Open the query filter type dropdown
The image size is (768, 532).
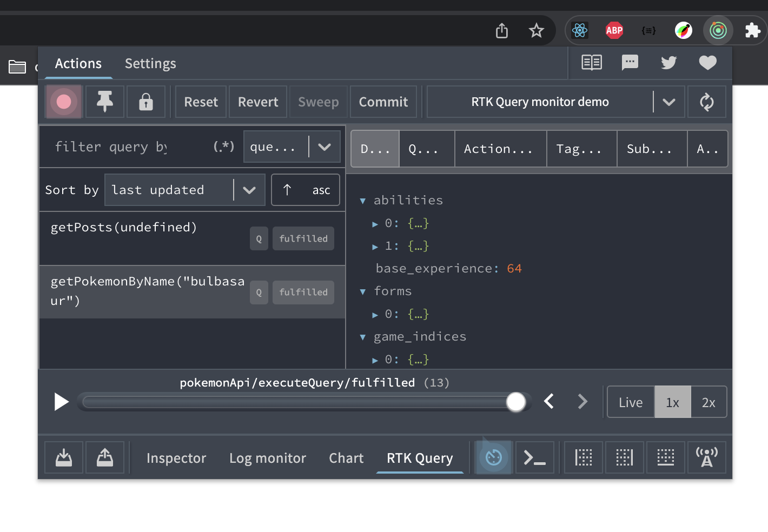click(292, 146)
